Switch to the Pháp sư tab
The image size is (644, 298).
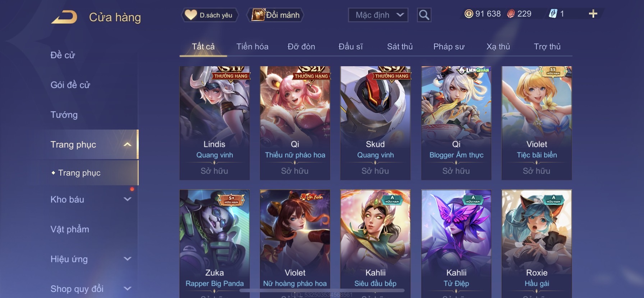coord(449,46)
